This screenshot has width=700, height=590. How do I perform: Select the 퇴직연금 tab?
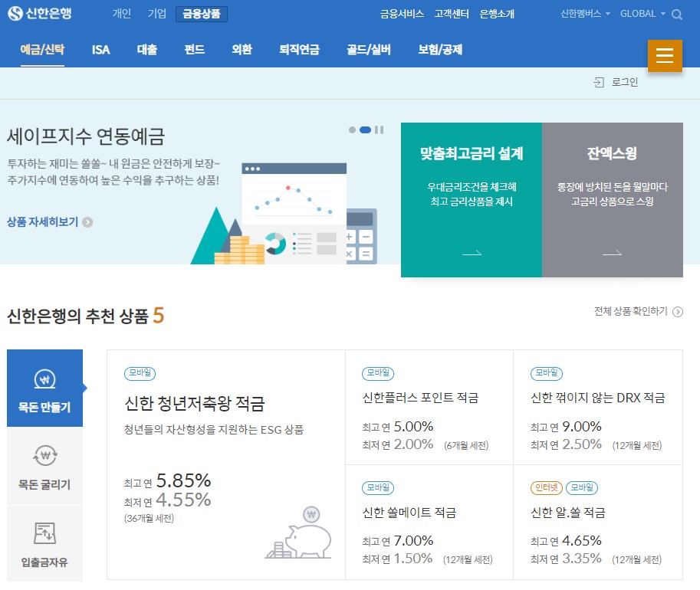(x=300, y=50)
